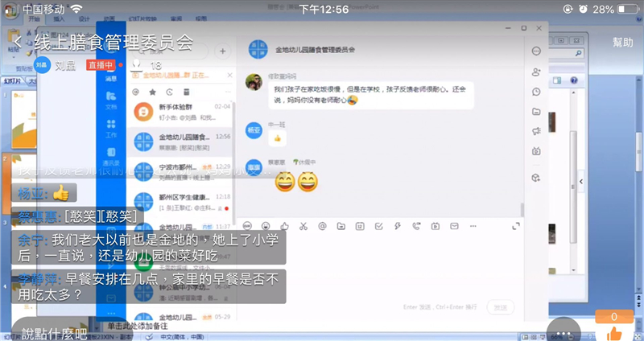Image resolution: width=644 pixels, height=341 pixels.
Task: Click the DingTalk search box
Action: (x=171, y=51)
